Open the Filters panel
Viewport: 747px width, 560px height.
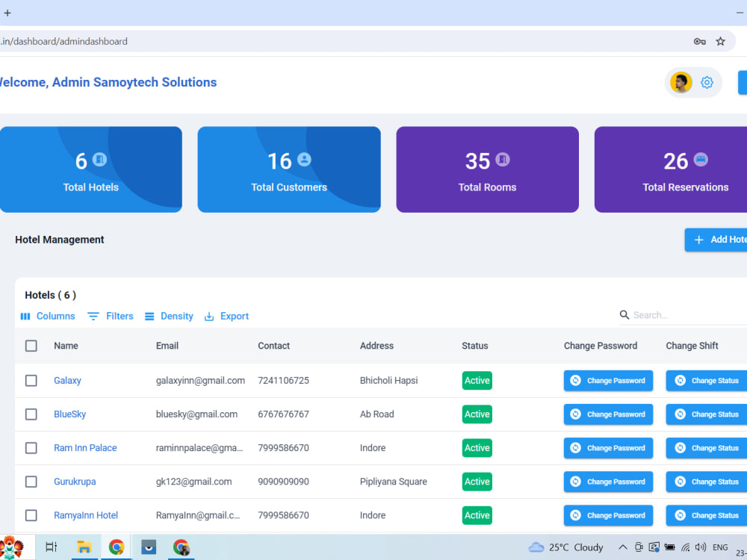pos(111,316)
